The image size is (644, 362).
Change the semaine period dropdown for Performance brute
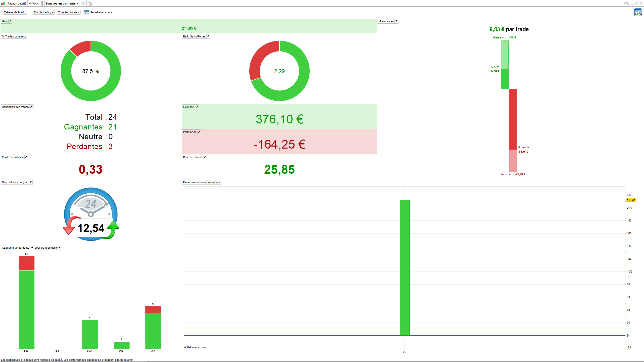click(x=214, y=182)
